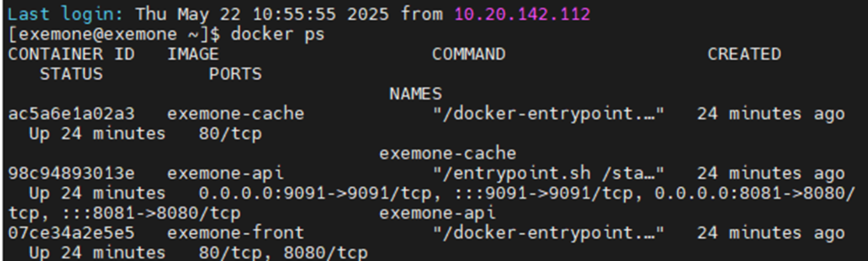868x261 pixels.
Task: Click the shell prompt [exemone@exemone ~]$
Action: (114, 34)
